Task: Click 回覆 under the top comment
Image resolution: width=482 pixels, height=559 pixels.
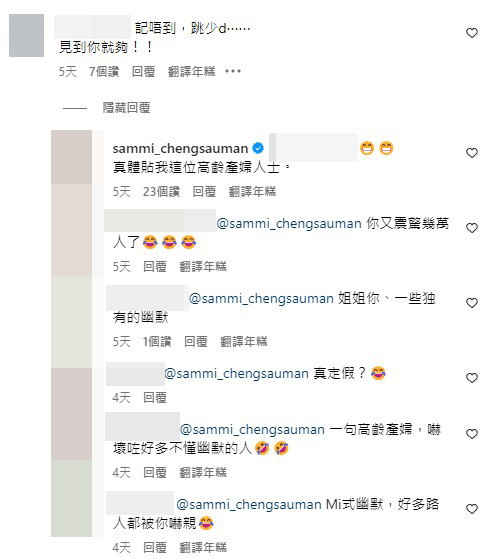Action: point(143,71)
